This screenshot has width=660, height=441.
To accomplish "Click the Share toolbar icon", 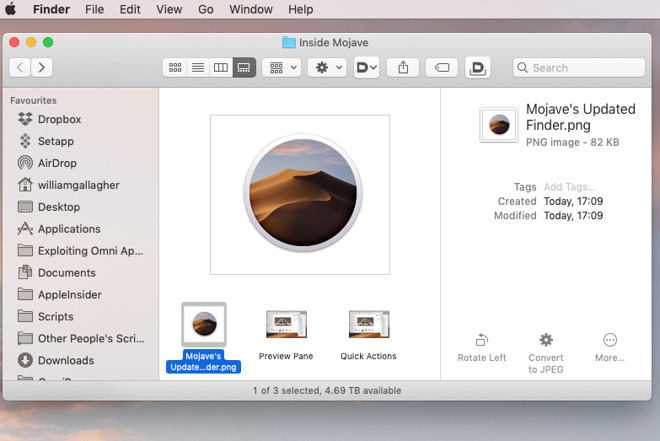I will (403, 67).
